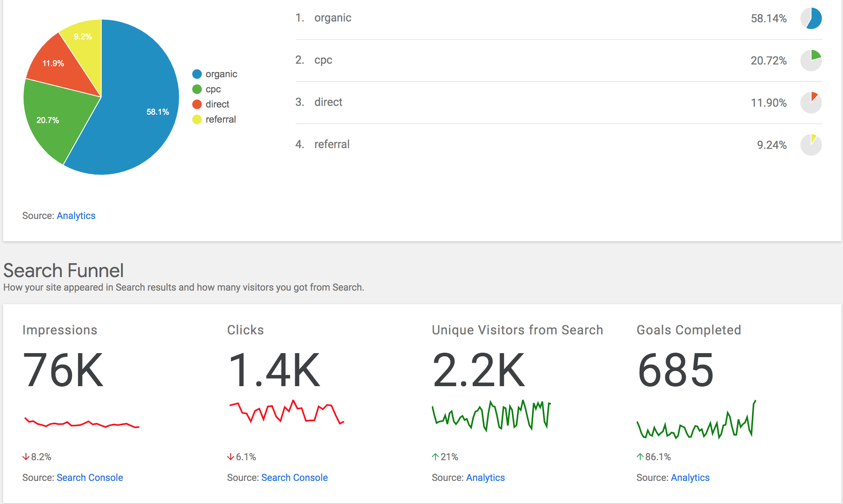Viewport: 843px width, 504px height.
Task: Click the green cpc legend dot
Action: [x=197, y=89]
